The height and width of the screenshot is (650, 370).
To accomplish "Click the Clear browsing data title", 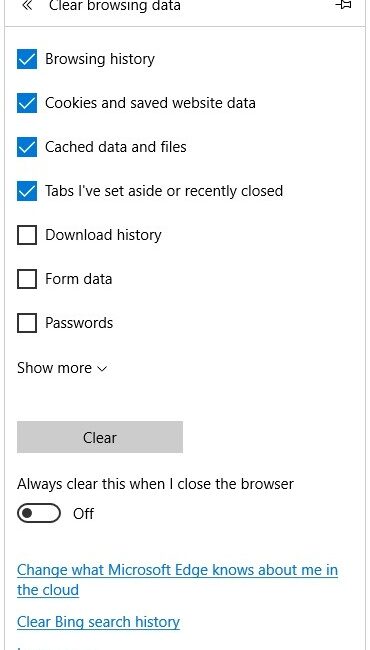I will coord(115,6).
